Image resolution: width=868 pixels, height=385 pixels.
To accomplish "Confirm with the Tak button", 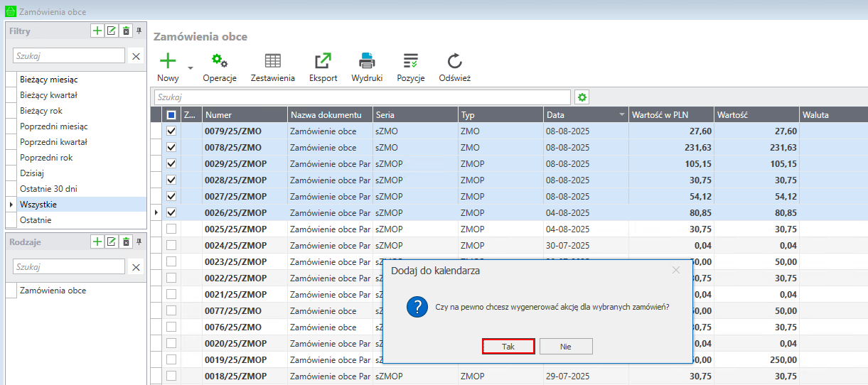I will pyautogui.click(x=508, y=346).
